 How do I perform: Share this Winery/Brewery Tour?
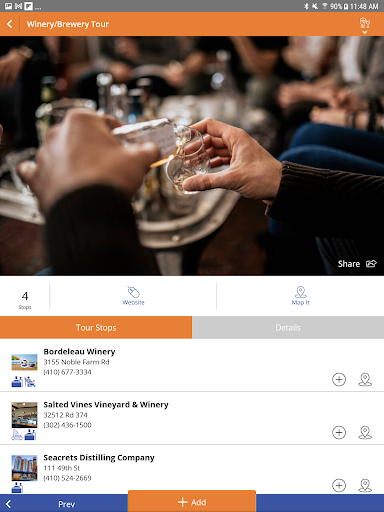357,264
